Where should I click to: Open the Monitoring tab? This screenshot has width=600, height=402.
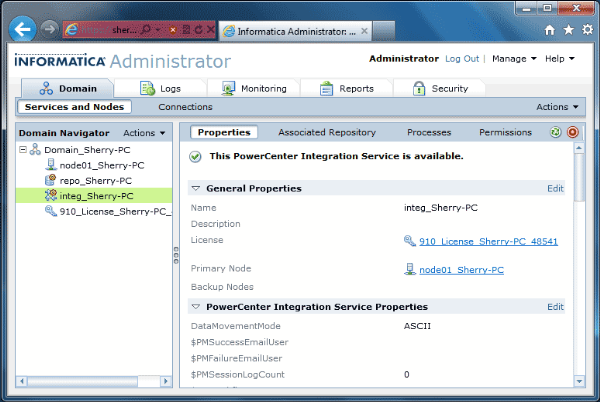click(254, 88)
